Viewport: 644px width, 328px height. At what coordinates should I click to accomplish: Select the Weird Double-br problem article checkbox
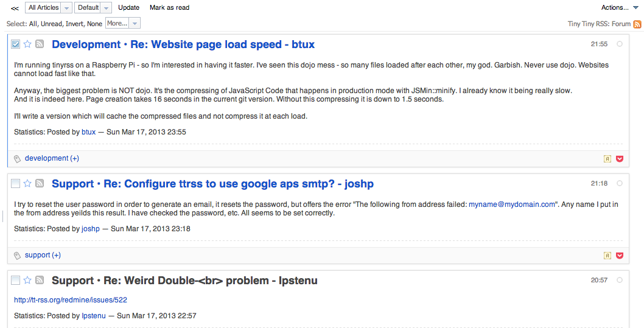click(x=15, y=281)
